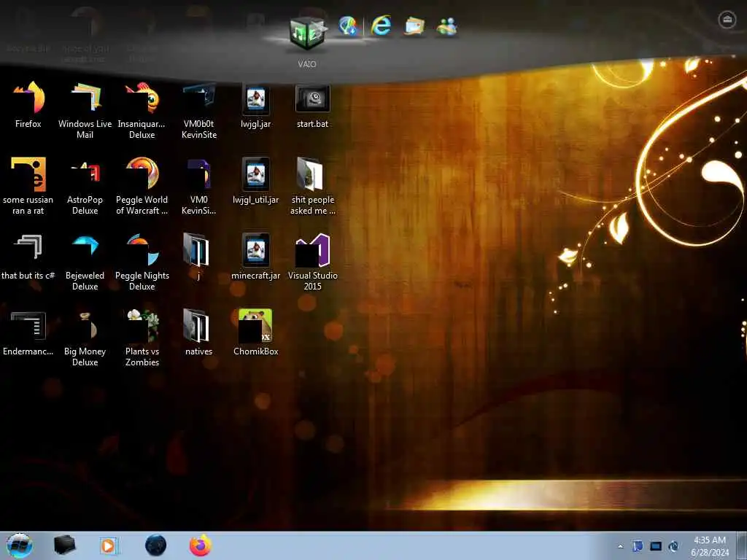Select the 'Endermanc...' desktop icon
Screen dimensions: 747x560
28,326
